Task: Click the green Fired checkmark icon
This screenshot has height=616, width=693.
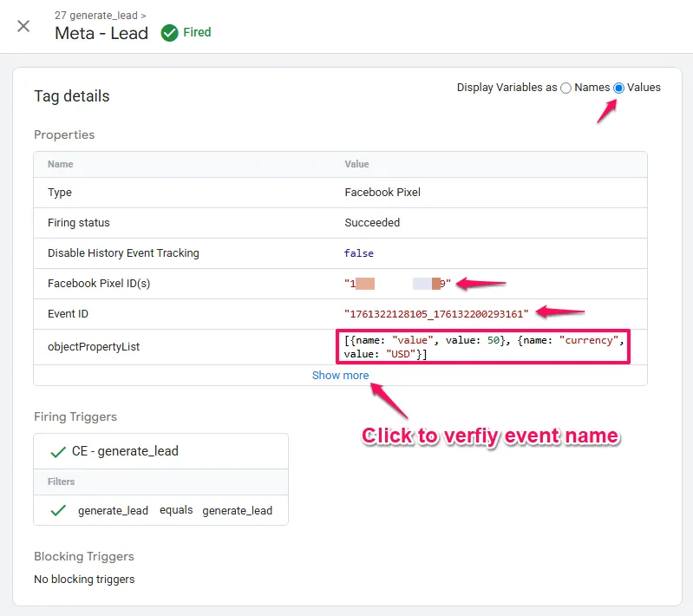Action: click(x=170, y=33)
